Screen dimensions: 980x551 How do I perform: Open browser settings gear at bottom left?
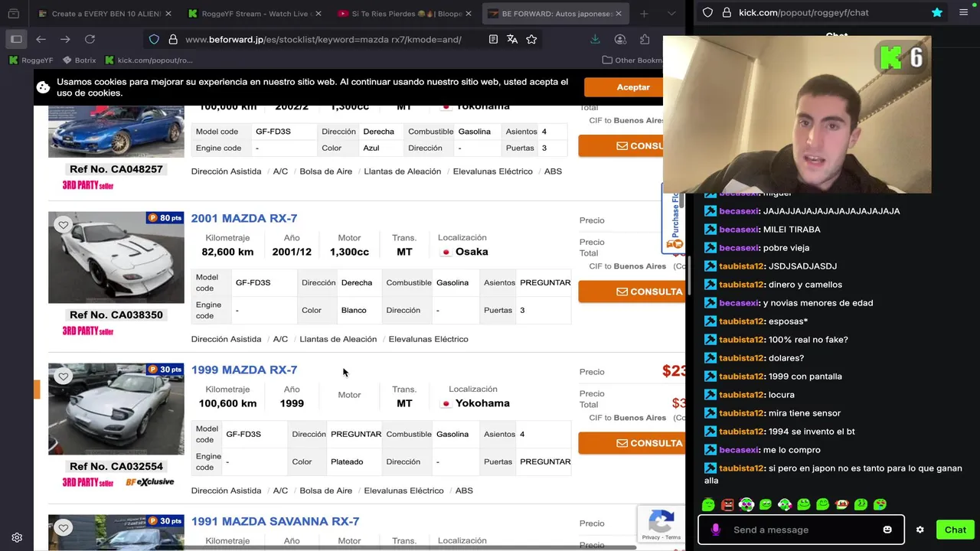[17, 538]
